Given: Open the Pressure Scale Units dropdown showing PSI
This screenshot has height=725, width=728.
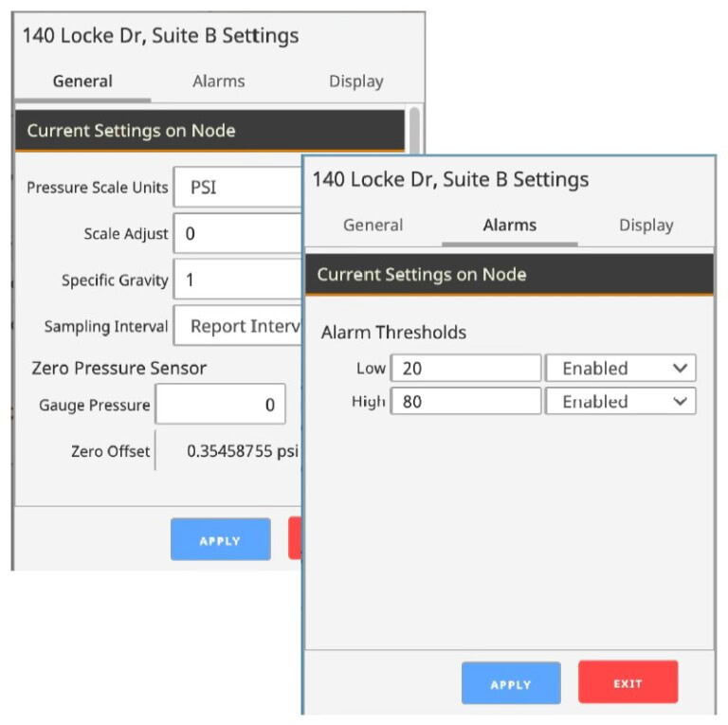Looking at the screenshot, I should click(x=237, y=187).
